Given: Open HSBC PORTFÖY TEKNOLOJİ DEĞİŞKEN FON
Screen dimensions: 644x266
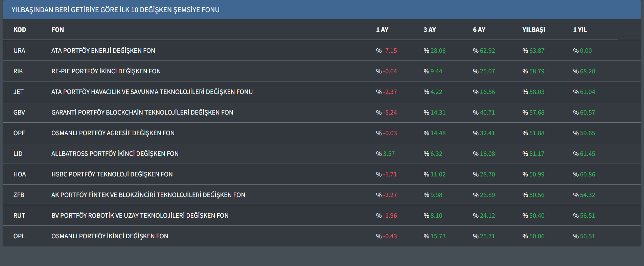Looking at the screenshot, I should click(112, 174).
